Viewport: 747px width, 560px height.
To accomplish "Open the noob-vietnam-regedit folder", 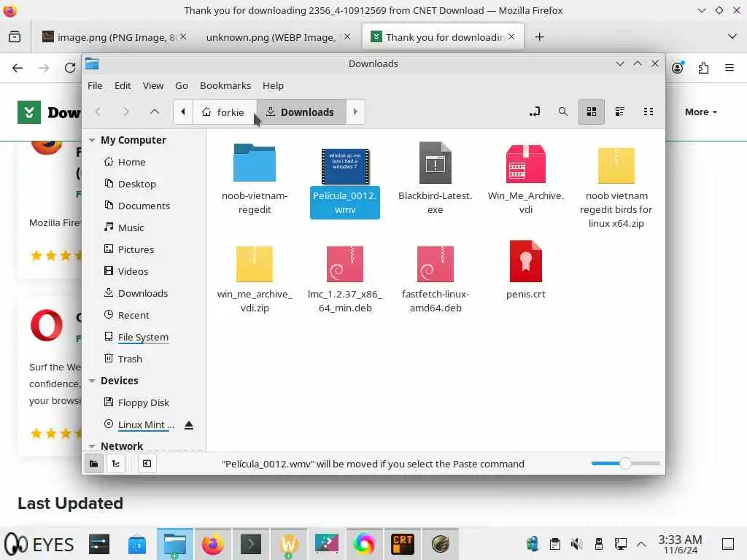I will [x=255, y=163].
